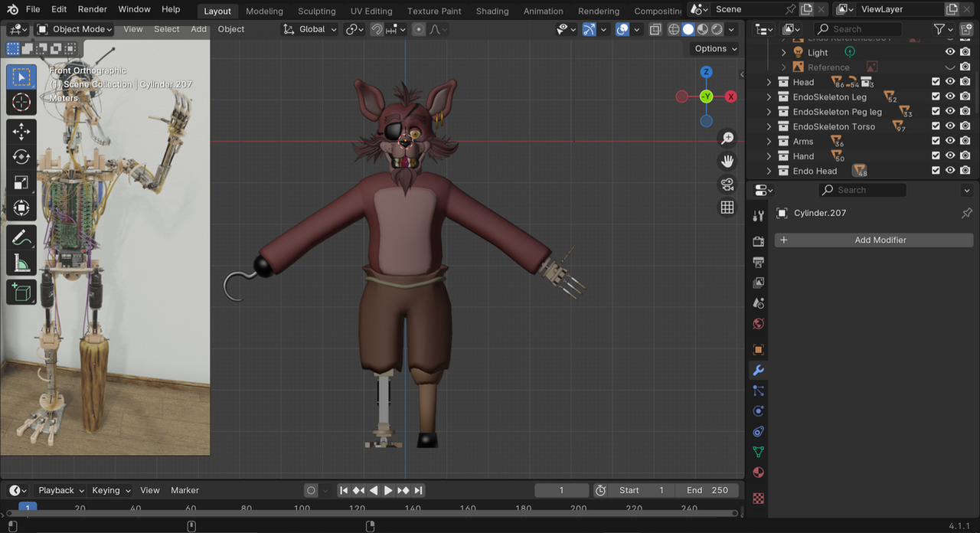This screenshot has height=533, width=980.
Task: Open the File menu
Action: pos(33,9)
